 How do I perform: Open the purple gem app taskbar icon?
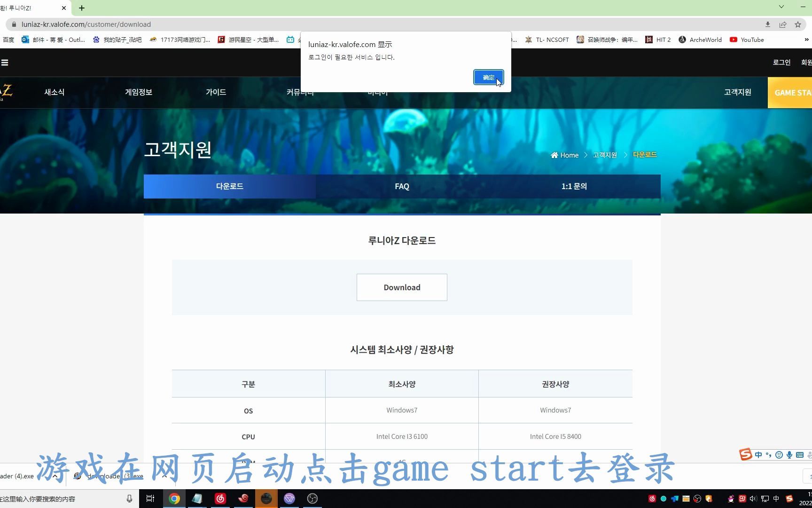point(289,499)
